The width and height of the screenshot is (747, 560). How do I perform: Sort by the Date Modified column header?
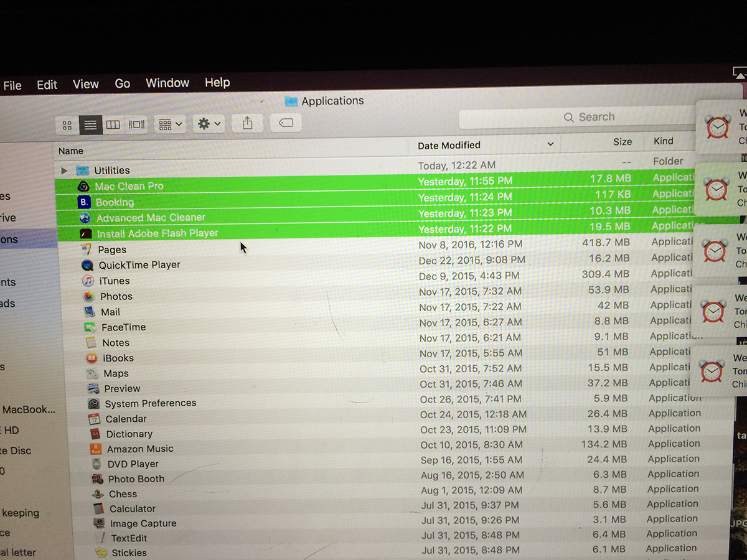449,146
